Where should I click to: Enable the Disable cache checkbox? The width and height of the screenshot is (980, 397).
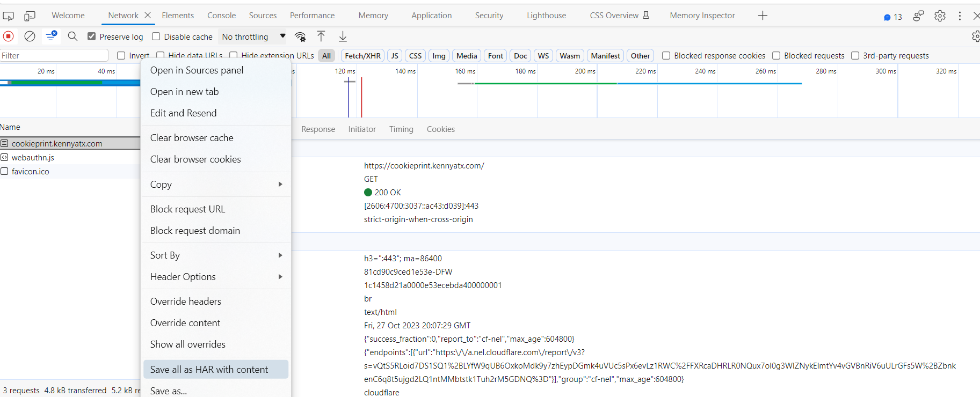tap(156, 36)
